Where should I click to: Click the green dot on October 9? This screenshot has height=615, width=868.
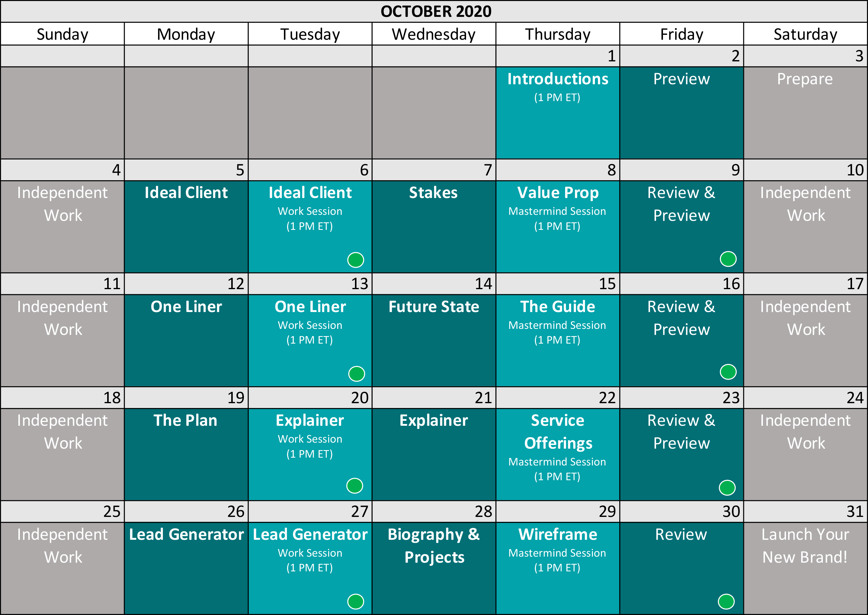[x=728, y=259]
